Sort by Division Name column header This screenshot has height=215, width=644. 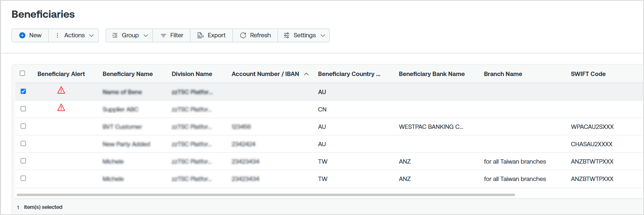click(192, 74)
